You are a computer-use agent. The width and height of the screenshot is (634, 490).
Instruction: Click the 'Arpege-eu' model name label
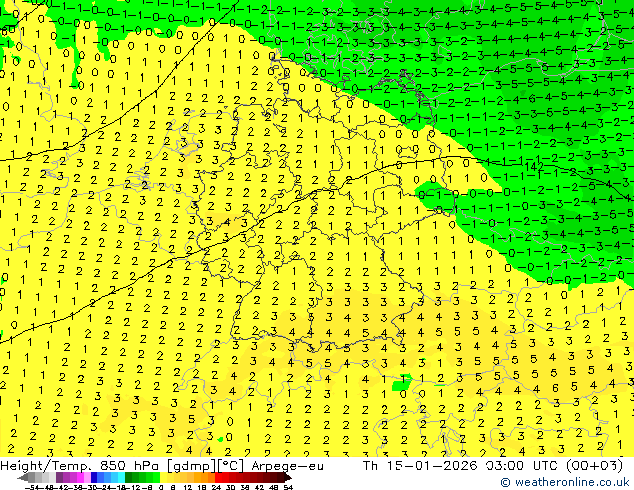coord(287,466)
